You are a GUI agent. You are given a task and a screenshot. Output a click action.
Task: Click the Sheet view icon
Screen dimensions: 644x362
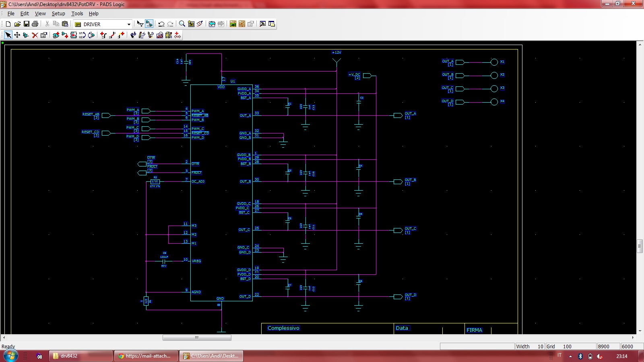tap(191, 24)
